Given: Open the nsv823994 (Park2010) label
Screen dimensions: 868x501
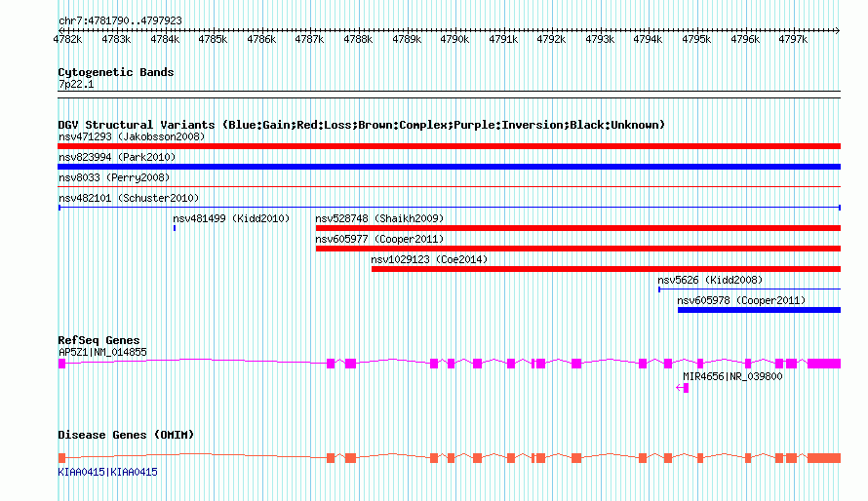Looking at the screenshot, I should pos(117,157).
